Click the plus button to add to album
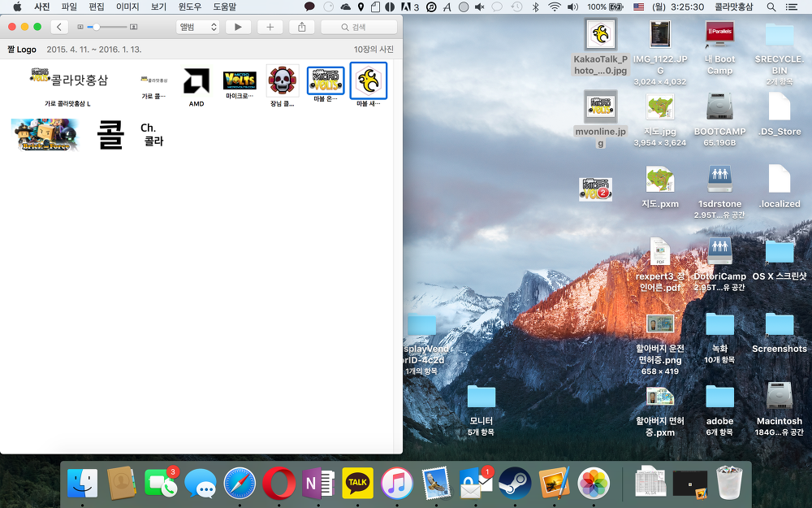 (x=270, y=27)
